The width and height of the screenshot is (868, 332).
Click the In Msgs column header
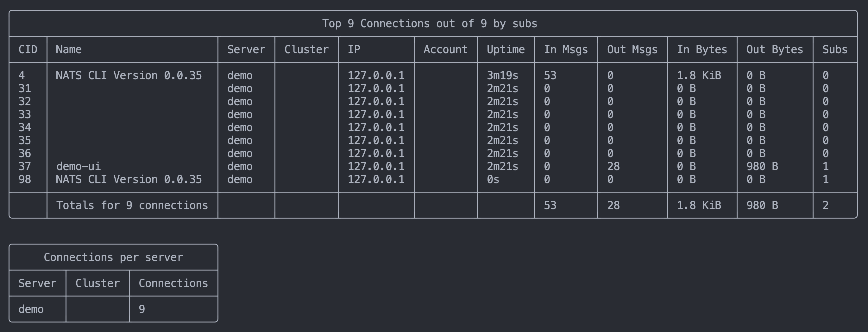[x=566, y=50]
